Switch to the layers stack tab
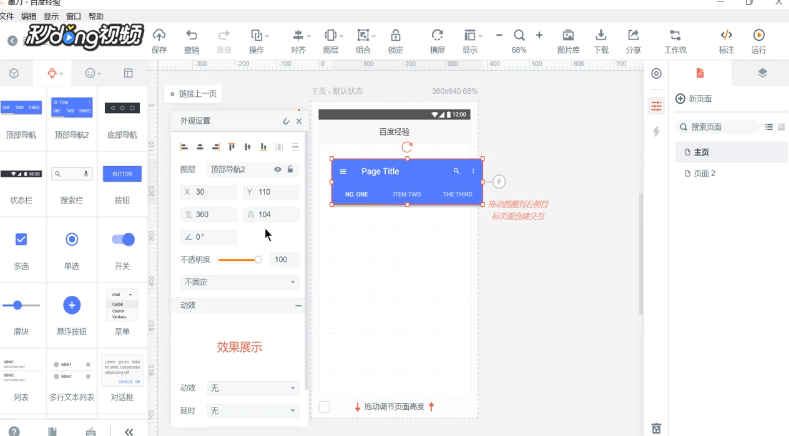The image size is (789, 436). pos(762,73)
